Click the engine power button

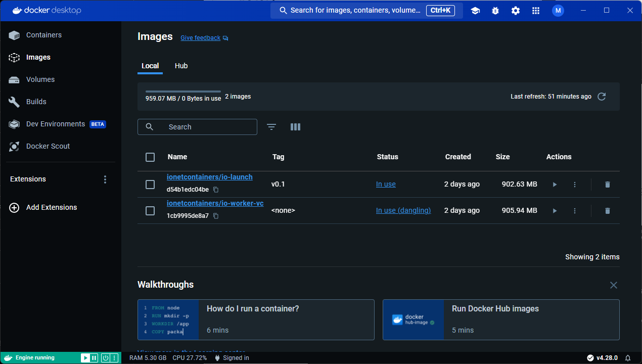(106, 358)
